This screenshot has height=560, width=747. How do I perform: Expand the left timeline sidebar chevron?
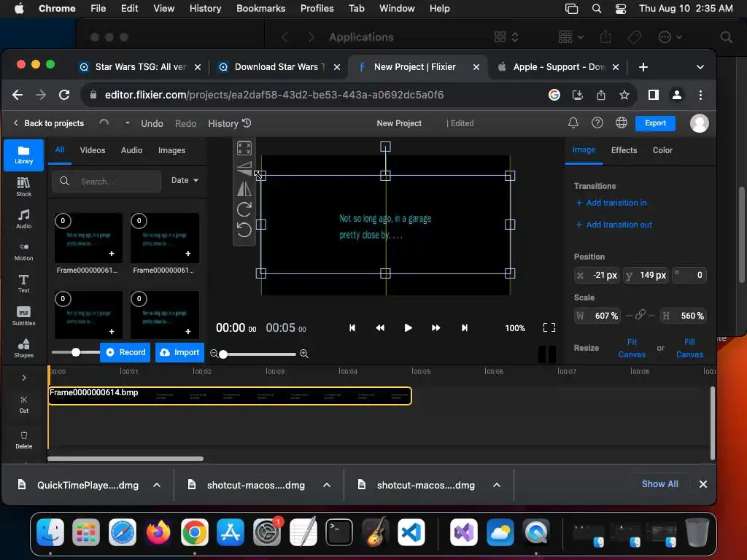[x=24, y=378]
